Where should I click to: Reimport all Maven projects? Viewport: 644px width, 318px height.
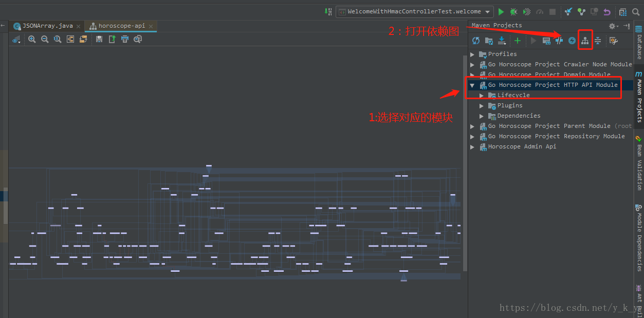point(476,41)
